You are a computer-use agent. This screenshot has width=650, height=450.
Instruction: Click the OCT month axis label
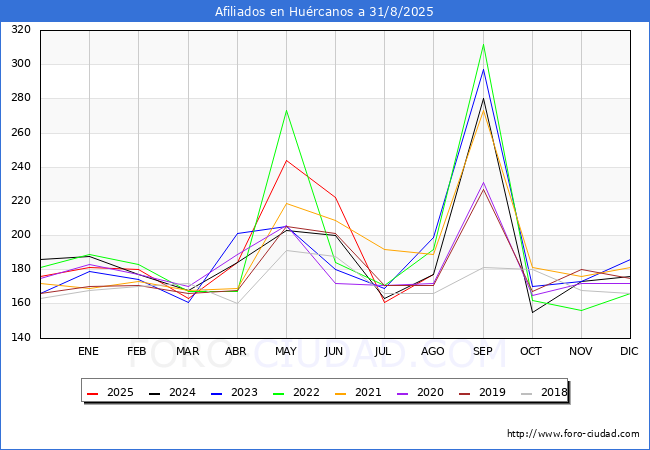pos(531,351)
